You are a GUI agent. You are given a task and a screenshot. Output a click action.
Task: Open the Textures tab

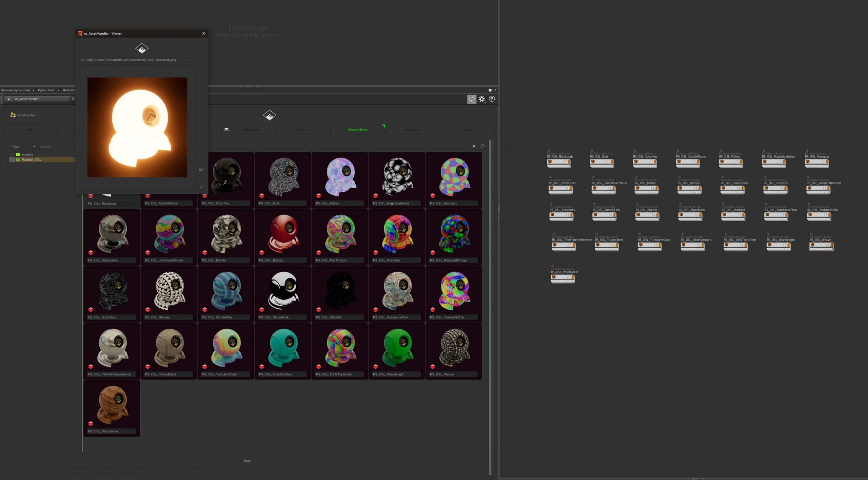point(303,129)
